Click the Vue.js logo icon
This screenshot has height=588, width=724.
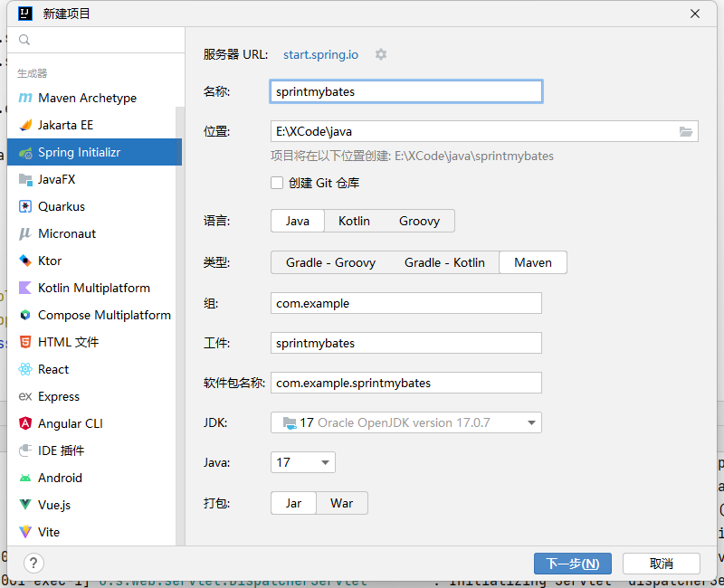point(25,505)
